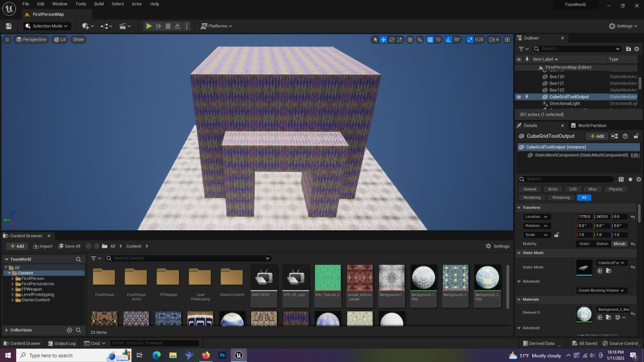The width and height of the screenshot is (644, 362).
Task: Click the Content Browser Add button
Action: (x=17, y=246)
